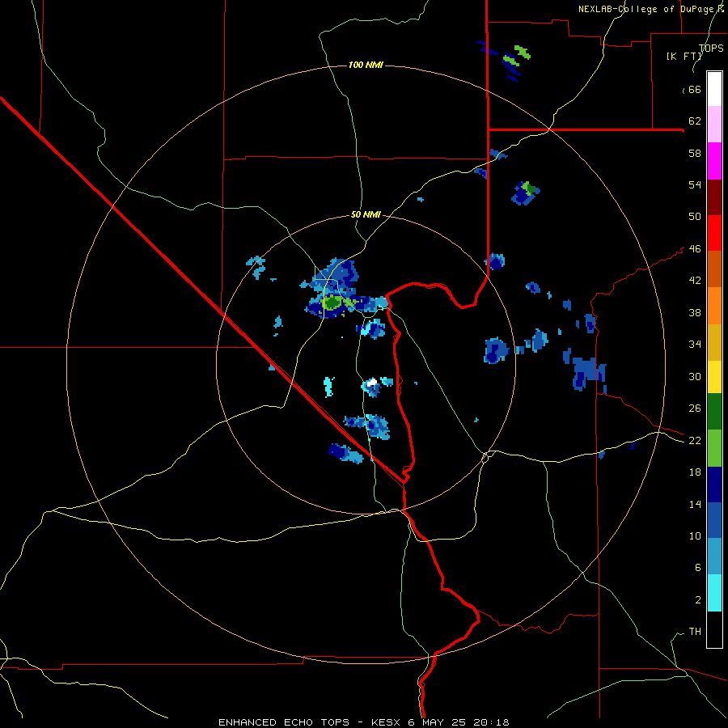Click the light orange scale swatch
Image resolution: width=728 pixels, height=728 pixels.
click(x=714, y=306)
